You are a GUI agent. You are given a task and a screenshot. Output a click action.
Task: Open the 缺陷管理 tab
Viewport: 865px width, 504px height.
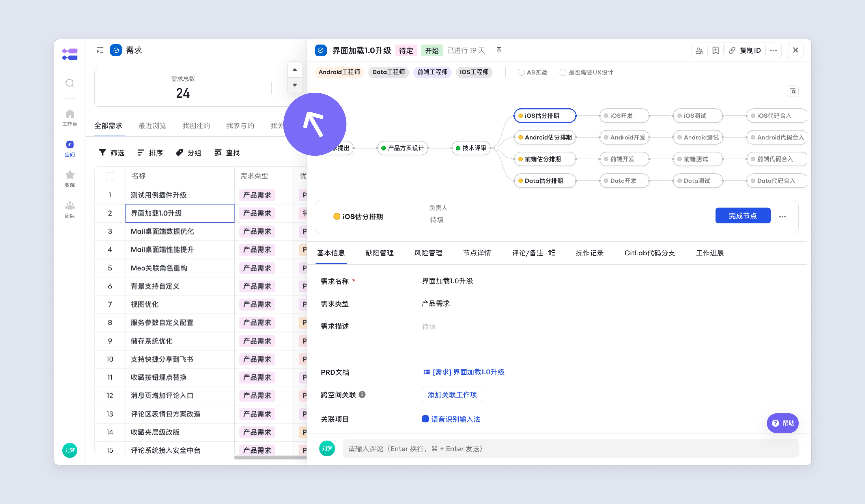point(380,253)
